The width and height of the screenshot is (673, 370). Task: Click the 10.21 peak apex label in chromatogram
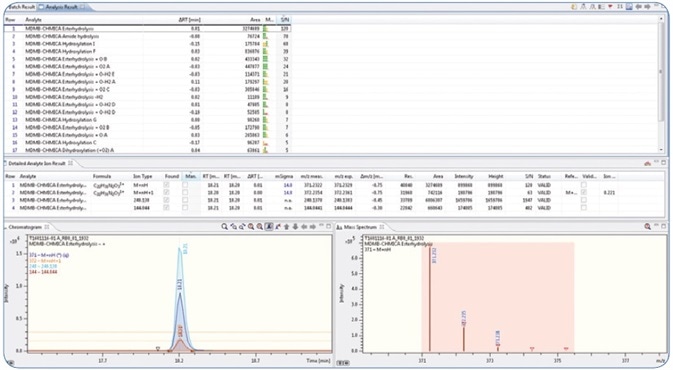point(186,248)
